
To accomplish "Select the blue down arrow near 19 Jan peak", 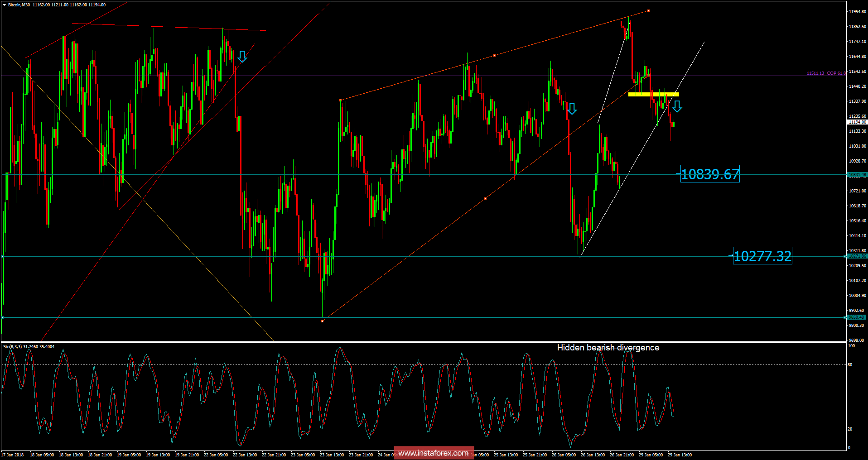I will [242, 57].
